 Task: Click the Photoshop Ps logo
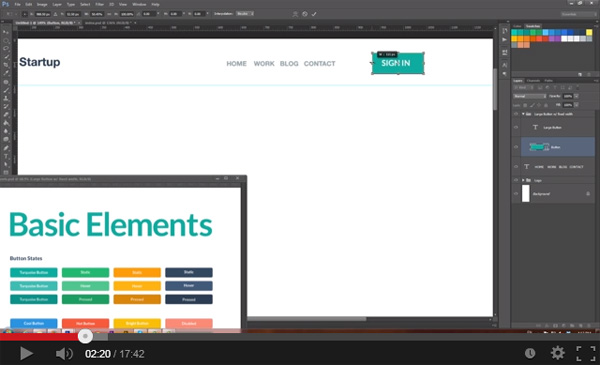click(x=5, y=4)
